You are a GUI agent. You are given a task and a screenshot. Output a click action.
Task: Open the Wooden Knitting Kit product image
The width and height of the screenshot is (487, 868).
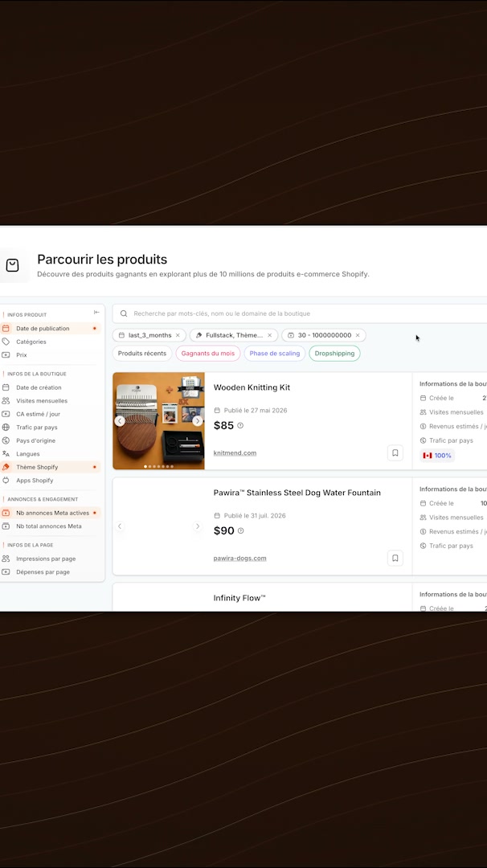(159, 420)
